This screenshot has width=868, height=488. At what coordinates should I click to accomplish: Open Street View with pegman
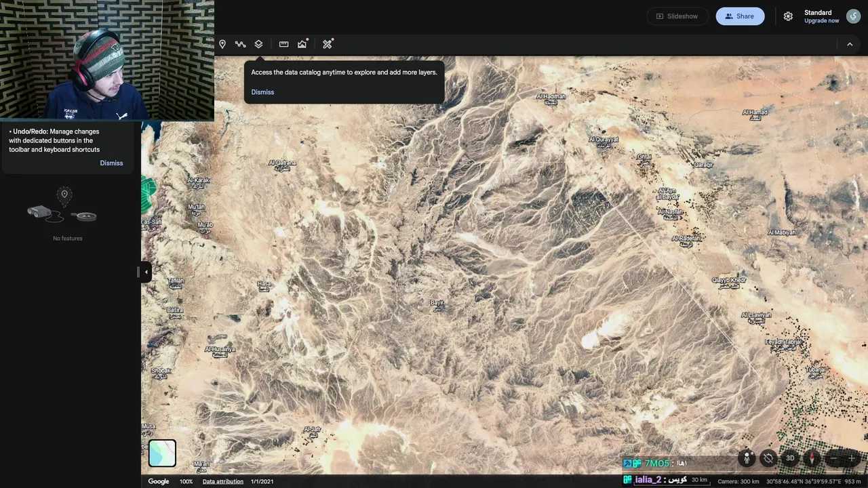747,458
